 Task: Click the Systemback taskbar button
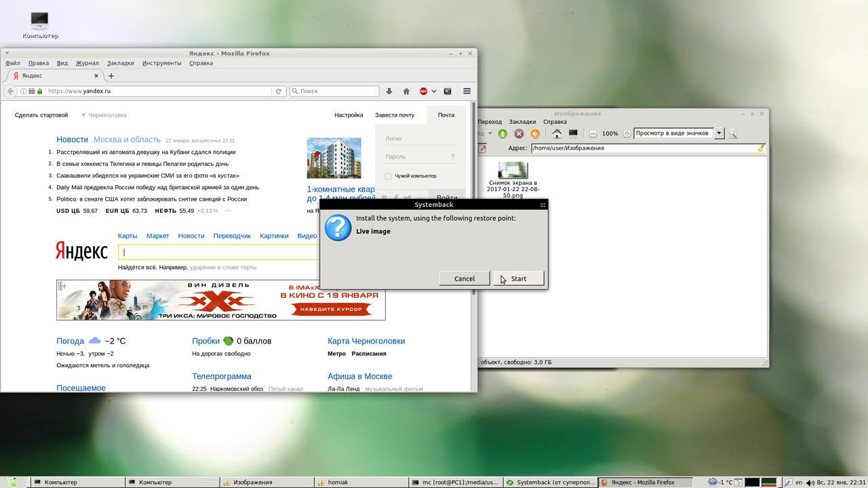point(551,483)
